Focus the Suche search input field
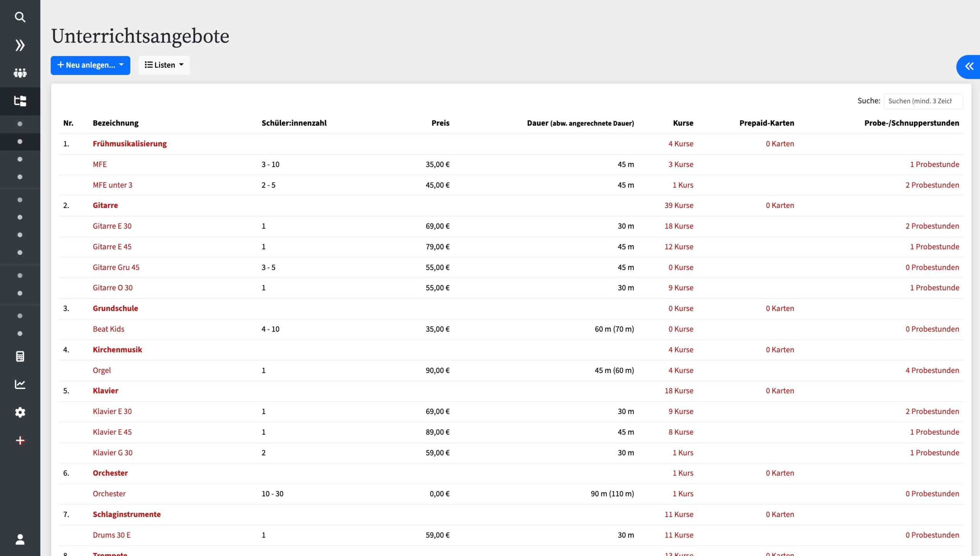 pos(923,101)
